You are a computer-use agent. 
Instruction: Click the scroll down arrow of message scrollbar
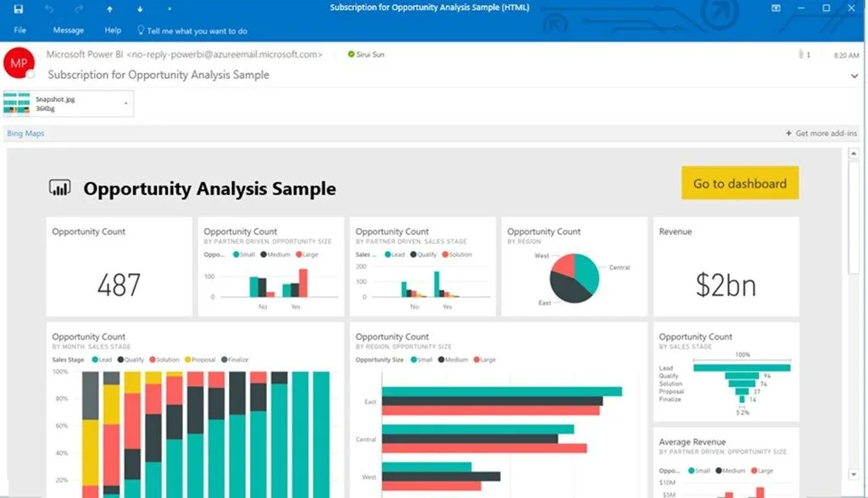[854, 475]
